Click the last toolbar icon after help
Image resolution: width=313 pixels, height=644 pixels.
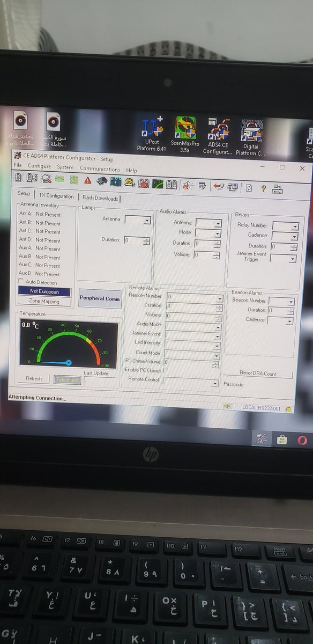click(278, 188)
